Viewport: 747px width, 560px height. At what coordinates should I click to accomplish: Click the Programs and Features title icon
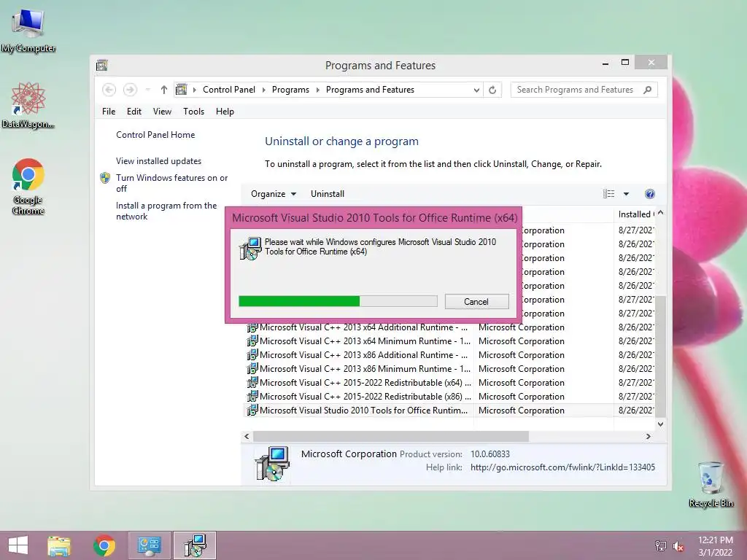[x=102, y=65]
